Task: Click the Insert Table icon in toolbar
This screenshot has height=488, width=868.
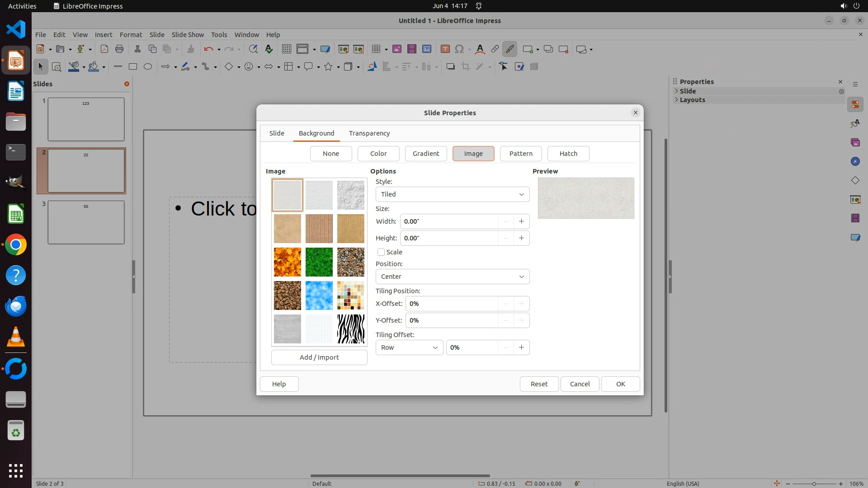Action: [x=376, y=49]
